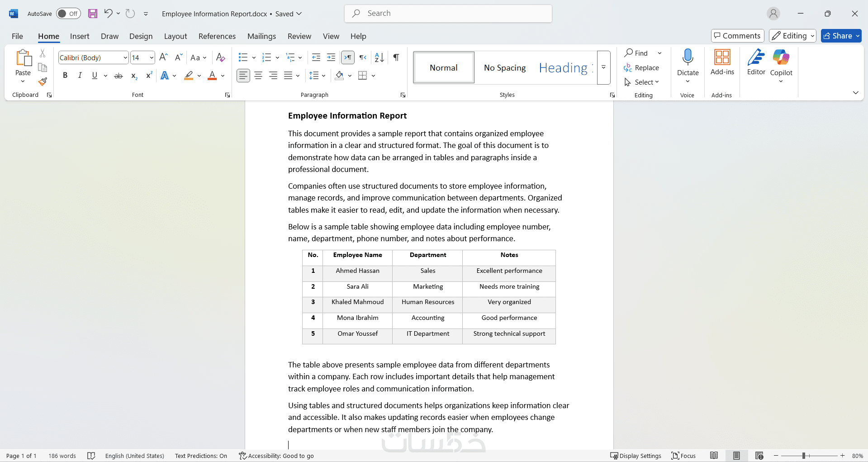Toggle bold formatting
868x462 pixels.
[x=65, y=76]
